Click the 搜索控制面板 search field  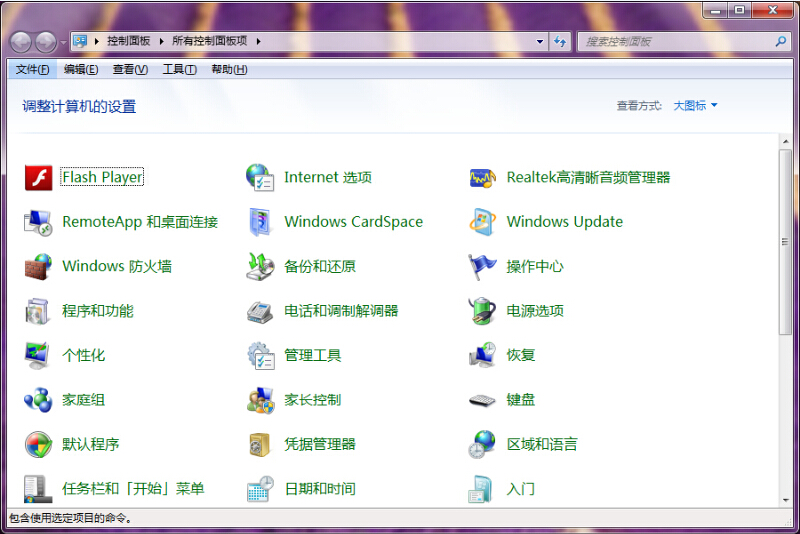pyautogui.click(x=675, y=42)
